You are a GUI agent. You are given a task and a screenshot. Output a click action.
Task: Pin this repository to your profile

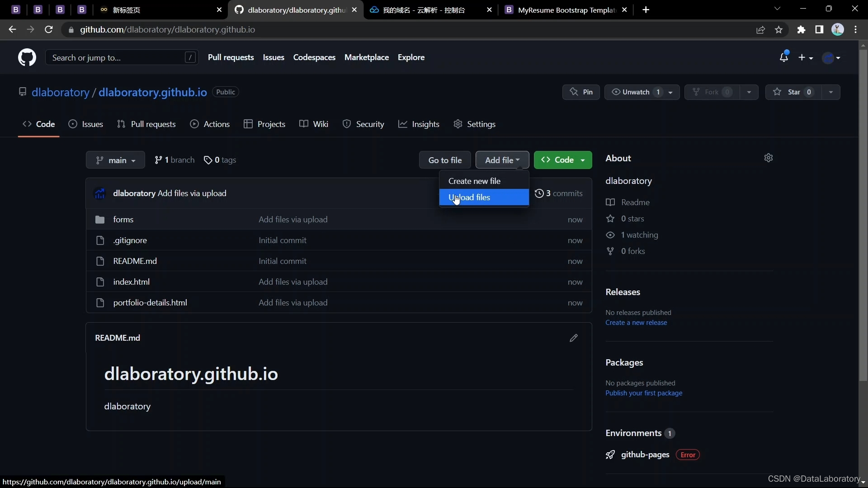pos(581,92)
